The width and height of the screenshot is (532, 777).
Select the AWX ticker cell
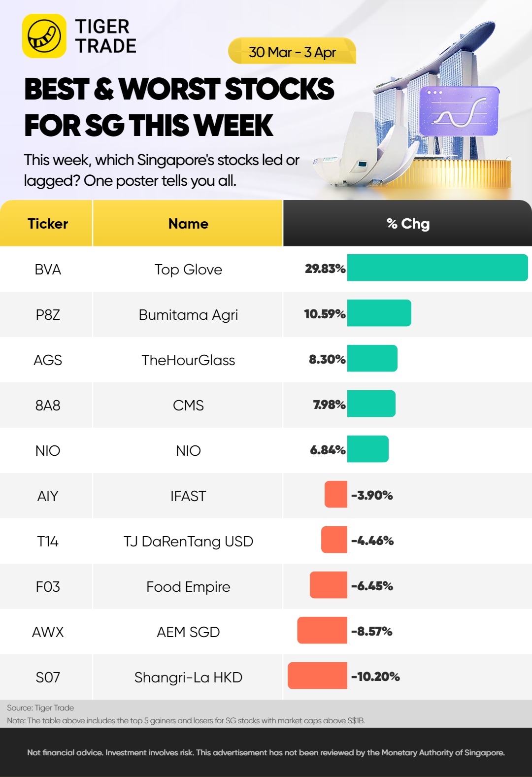(x=48, y=632)
